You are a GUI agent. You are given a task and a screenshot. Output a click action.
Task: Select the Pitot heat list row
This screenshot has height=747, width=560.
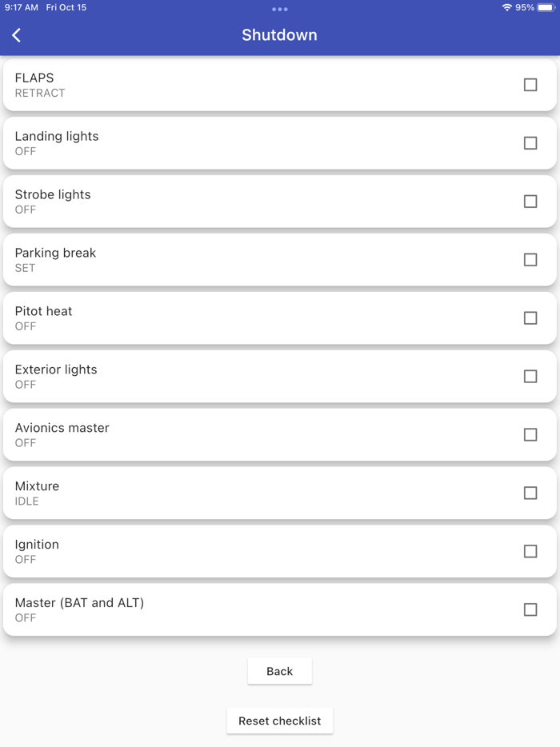pos(240,318)
